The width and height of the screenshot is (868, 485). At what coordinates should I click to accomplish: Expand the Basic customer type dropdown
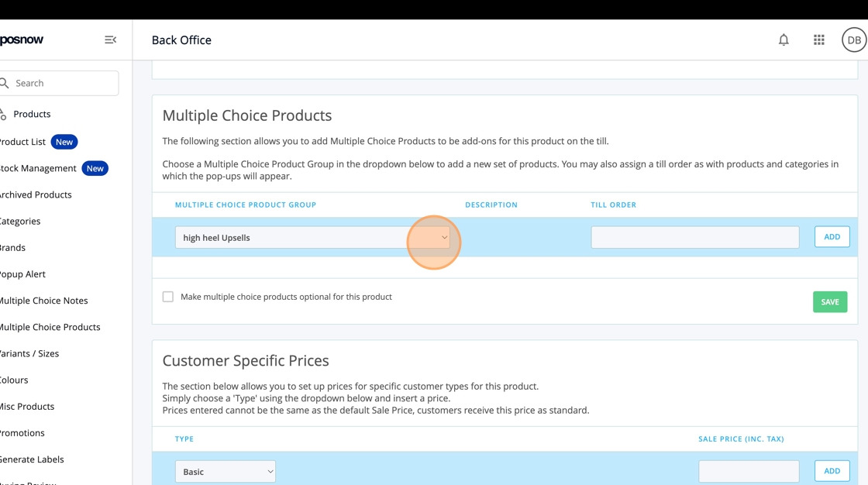[225, 471]
